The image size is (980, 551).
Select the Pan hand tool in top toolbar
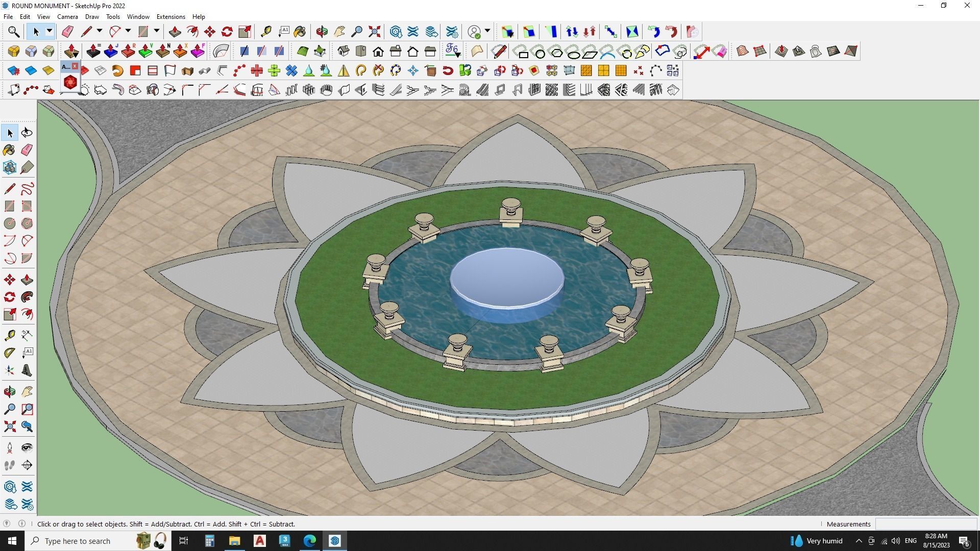[339, 32]
